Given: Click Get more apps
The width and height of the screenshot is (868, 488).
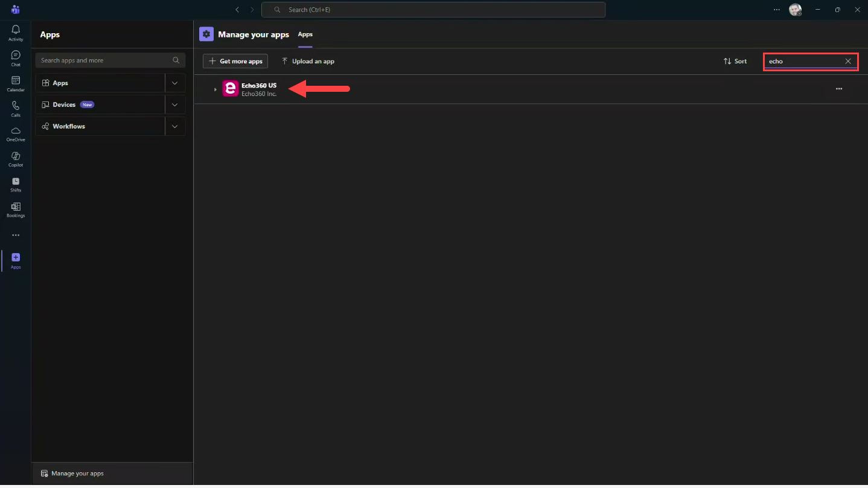Looking at the screenshot, I should point(235,61).
